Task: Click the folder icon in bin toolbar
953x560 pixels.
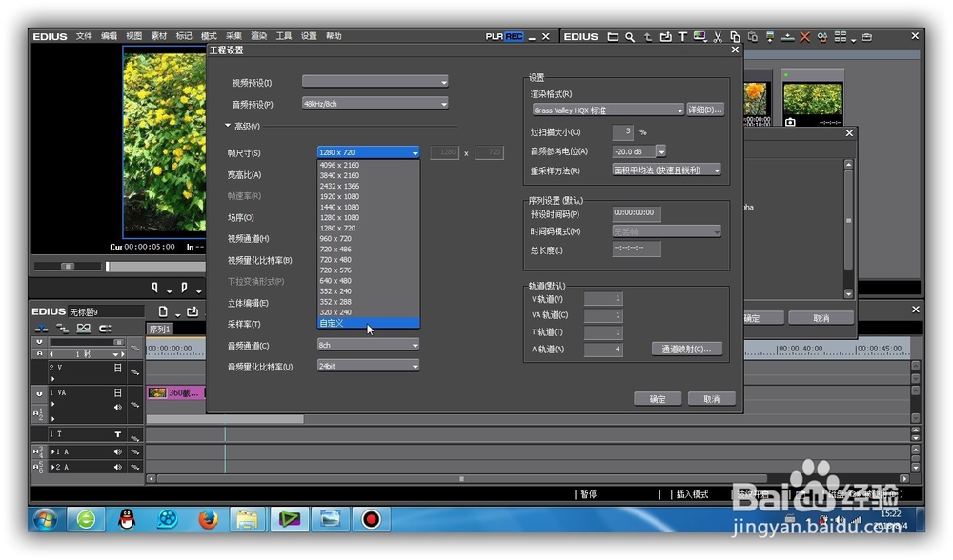Action: coord(613,37)
